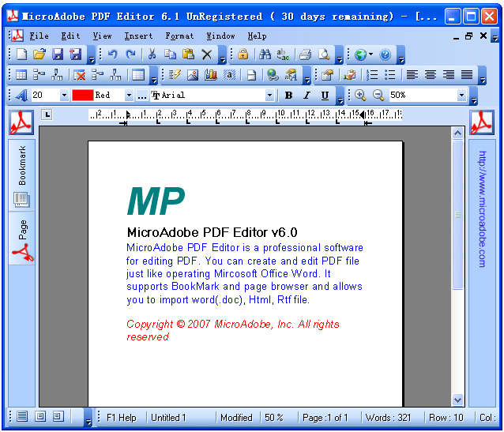
Task: Open View menu
Action: [102, 36]
